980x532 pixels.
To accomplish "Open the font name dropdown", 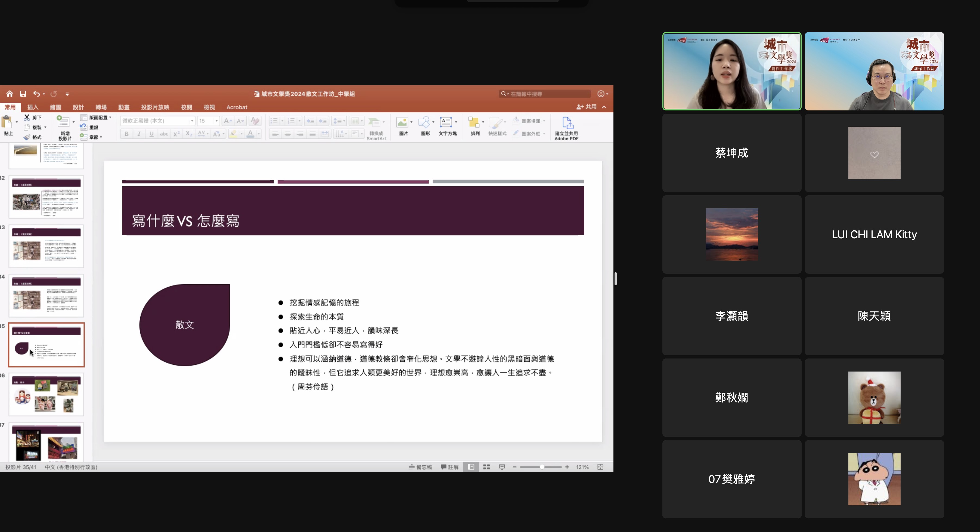I will 192,121.
